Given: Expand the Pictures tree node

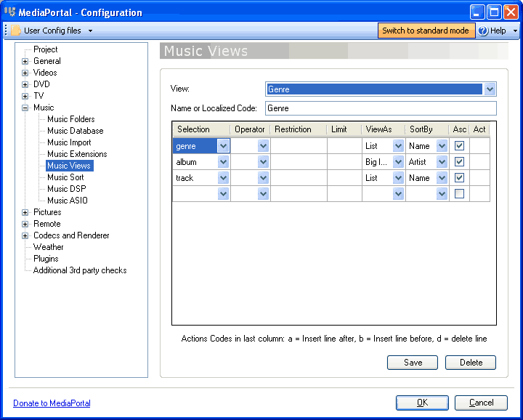Looking at the screenshot, I should [x=25, y=212].
